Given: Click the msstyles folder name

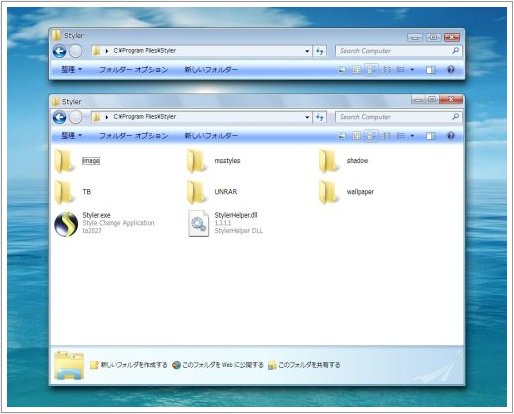Looking at the screenshot, I should tap(227, 161).
